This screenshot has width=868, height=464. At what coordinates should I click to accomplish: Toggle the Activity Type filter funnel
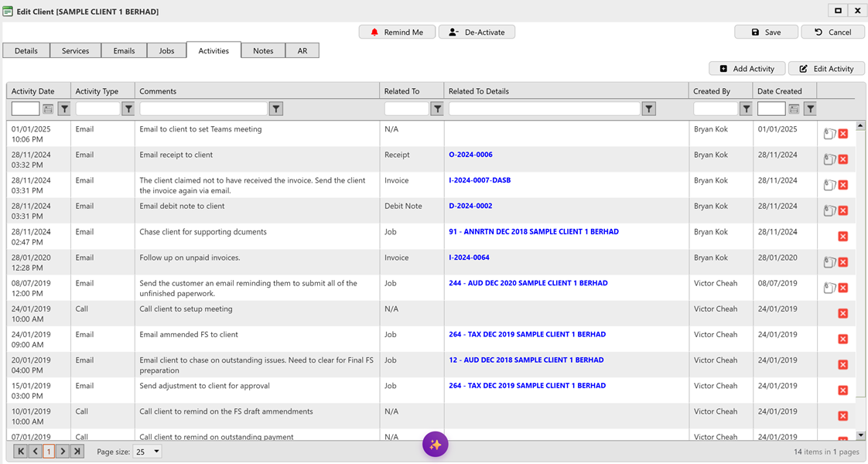click(128, 108)
